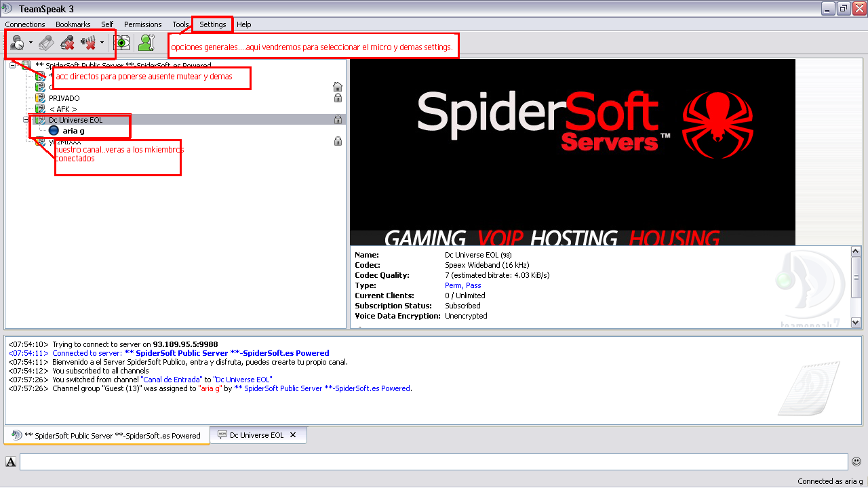Viewport: 868px width, 488px height.
Task: Open the Tools menu
Action: point(180,24)
